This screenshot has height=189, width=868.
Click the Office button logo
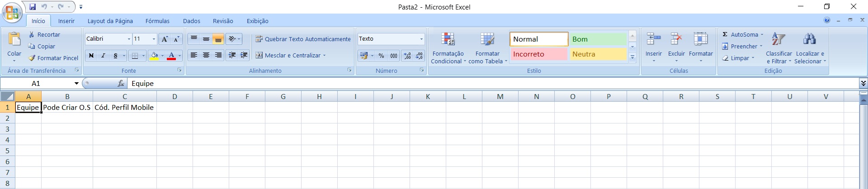click(x=12, y=12)
